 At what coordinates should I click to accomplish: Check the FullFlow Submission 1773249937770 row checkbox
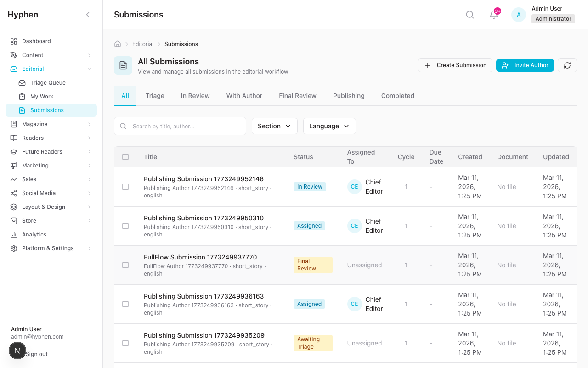click(125, 265)
